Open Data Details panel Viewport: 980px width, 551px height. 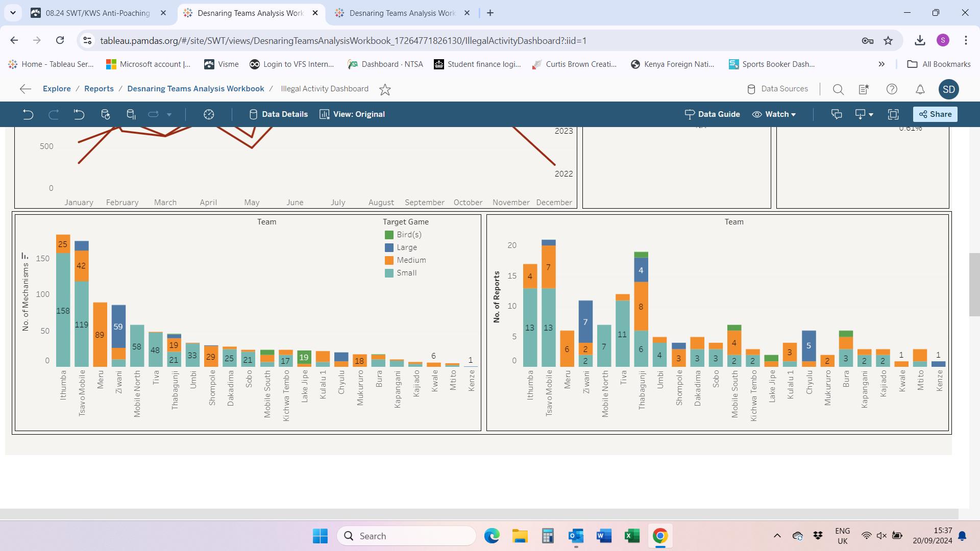tap(279, 114)
